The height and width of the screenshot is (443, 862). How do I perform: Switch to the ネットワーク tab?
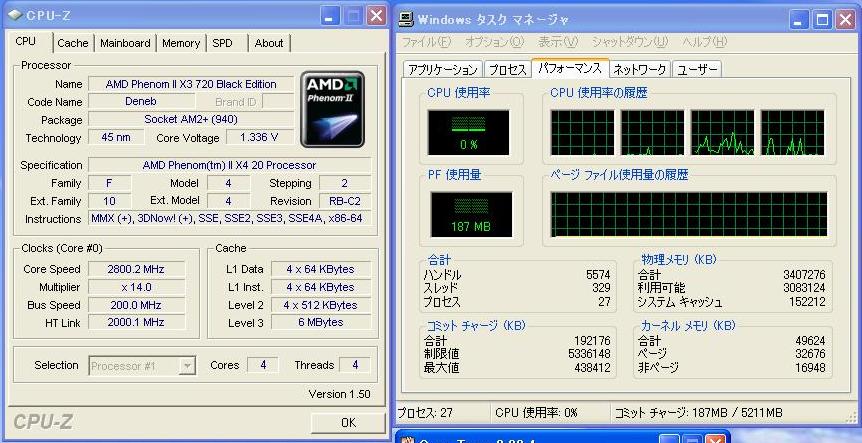pyautogui.click(x=640, y=69)
